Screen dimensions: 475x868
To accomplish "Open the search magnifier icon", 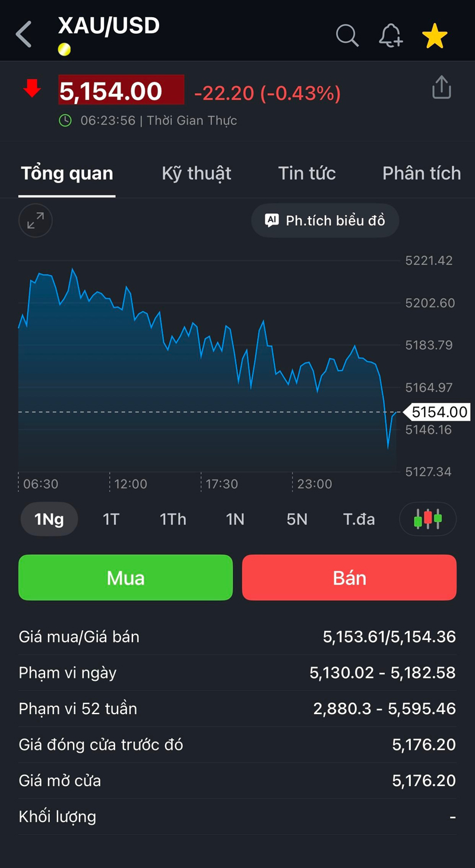I will click(x=347, y=36).
